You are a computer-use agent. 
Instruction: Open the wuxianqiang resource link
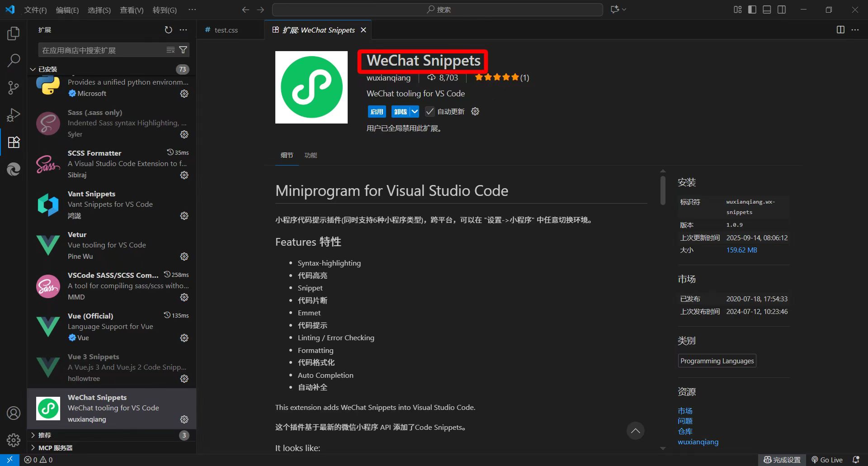pos(698,442)
